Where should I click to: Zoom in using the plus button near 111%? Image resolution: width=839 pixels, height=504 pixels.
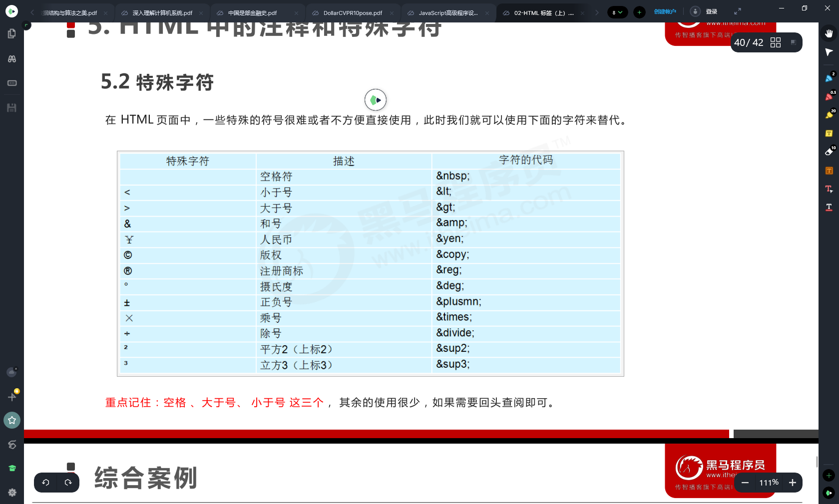792,483
